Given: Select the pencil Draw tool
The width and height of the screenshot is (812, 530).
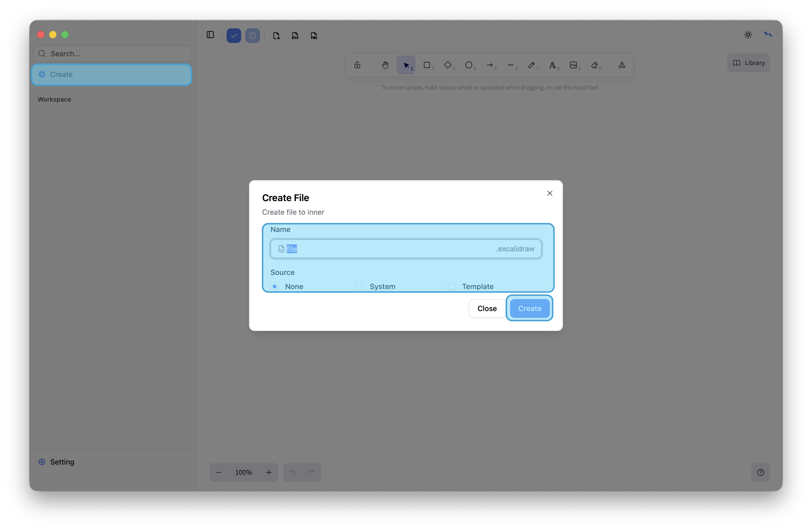Looking at the screenshot, I should (531, 65).
